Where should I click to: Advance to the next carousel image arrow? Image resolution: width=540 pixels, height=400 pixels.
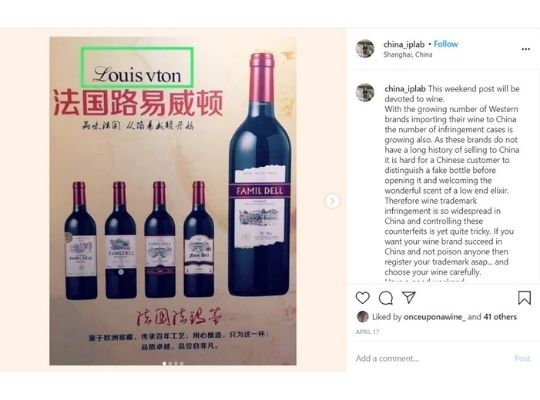(x=332, y=201)
